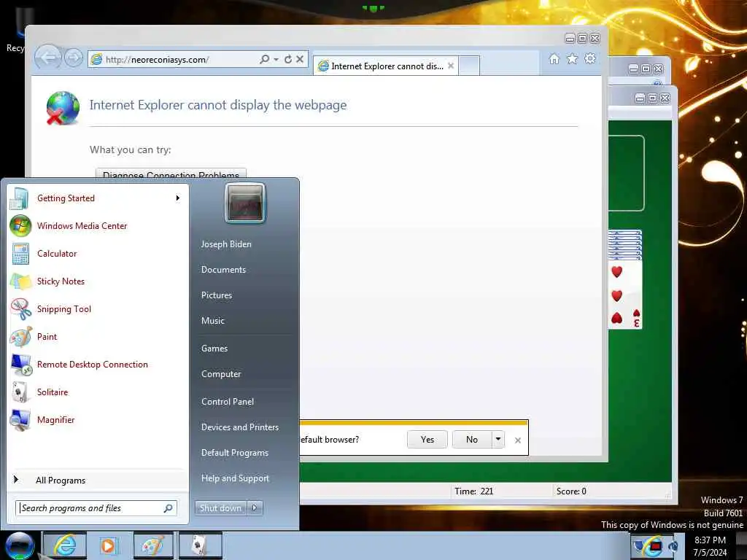The width and height of the screenshot is (747, 560).
Task: Click Diagnose Connection Problems button
Action: tap(171, 174)
